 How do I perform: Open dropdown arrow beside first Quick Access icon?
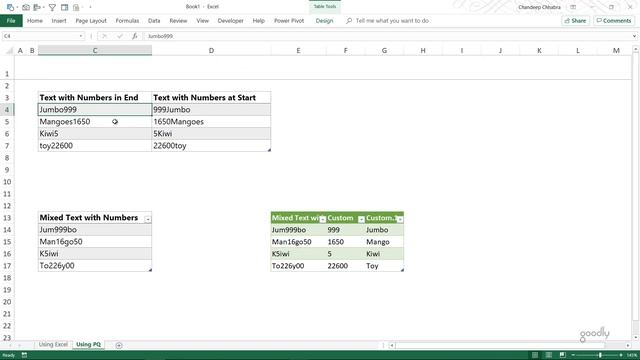(17, 7)
